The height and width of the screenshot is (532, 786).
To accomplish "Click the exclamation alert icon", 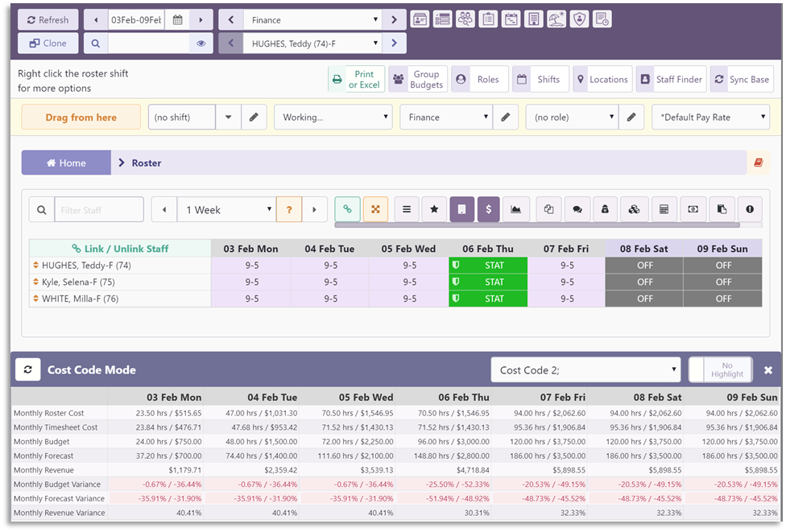I will click(x=750, y=209).
